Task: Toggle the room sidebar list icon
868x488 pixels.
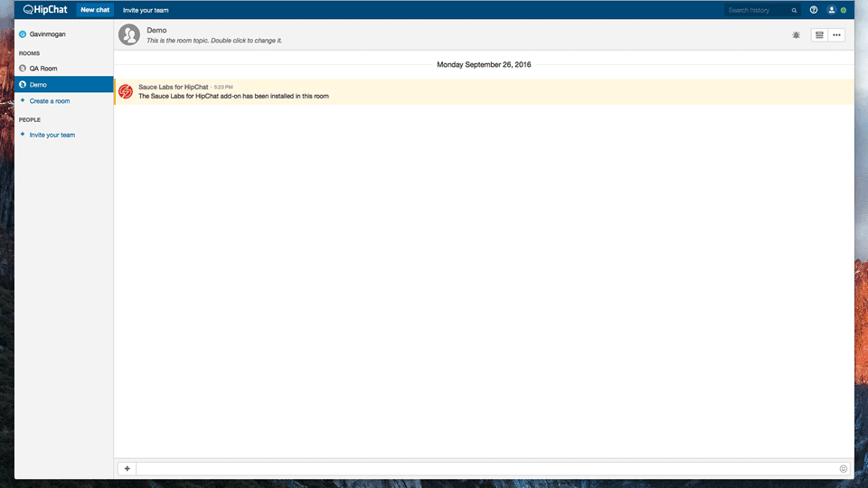Action: coord(819,35)
